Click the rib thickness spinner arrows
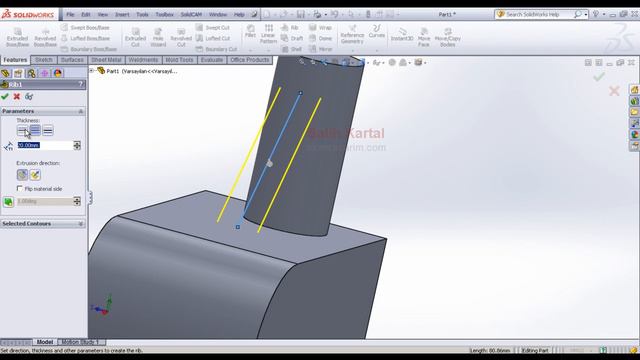640x360 pixels. tap(77, 145)
